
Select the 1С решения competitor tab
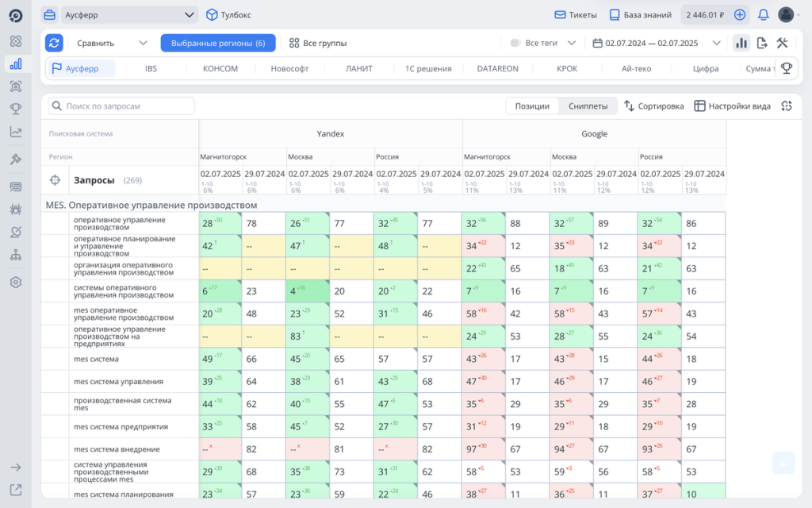coord(428,68)
